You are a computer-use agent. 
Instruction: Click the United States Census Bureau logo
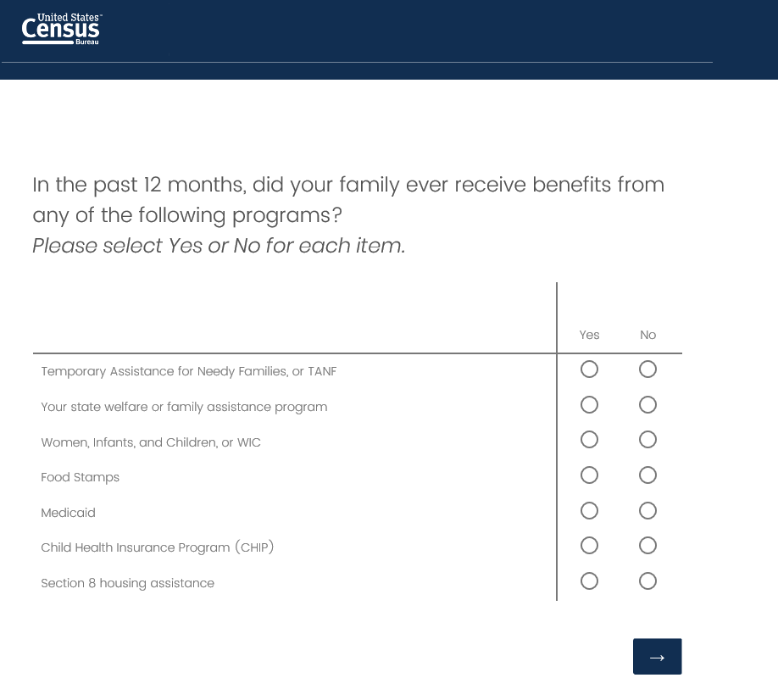(61, 30)
